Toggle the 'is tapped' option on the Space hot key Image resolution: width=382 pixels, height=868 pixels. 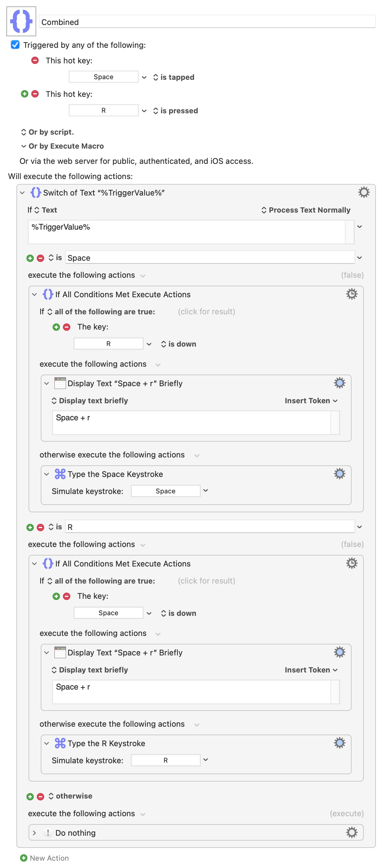174,77
